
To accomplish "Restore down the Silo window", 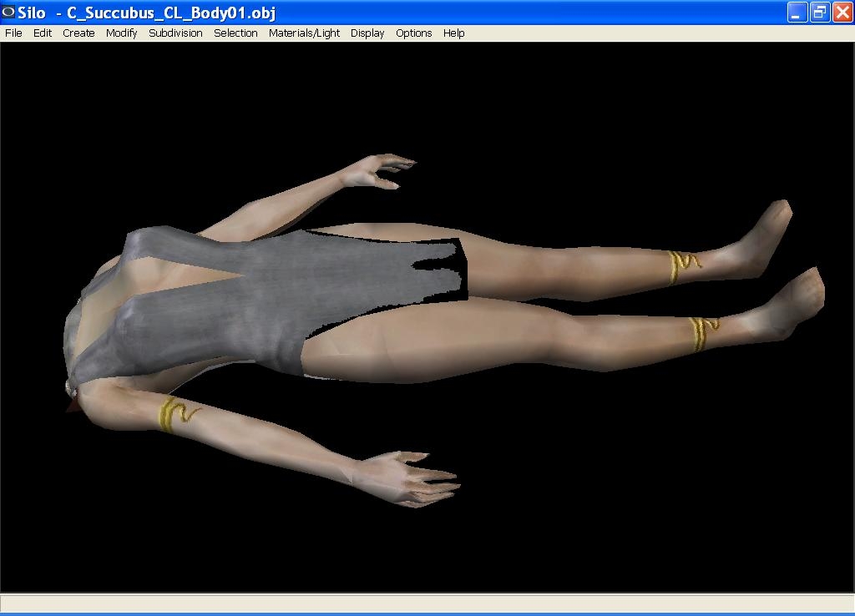I will click(820, 13).
